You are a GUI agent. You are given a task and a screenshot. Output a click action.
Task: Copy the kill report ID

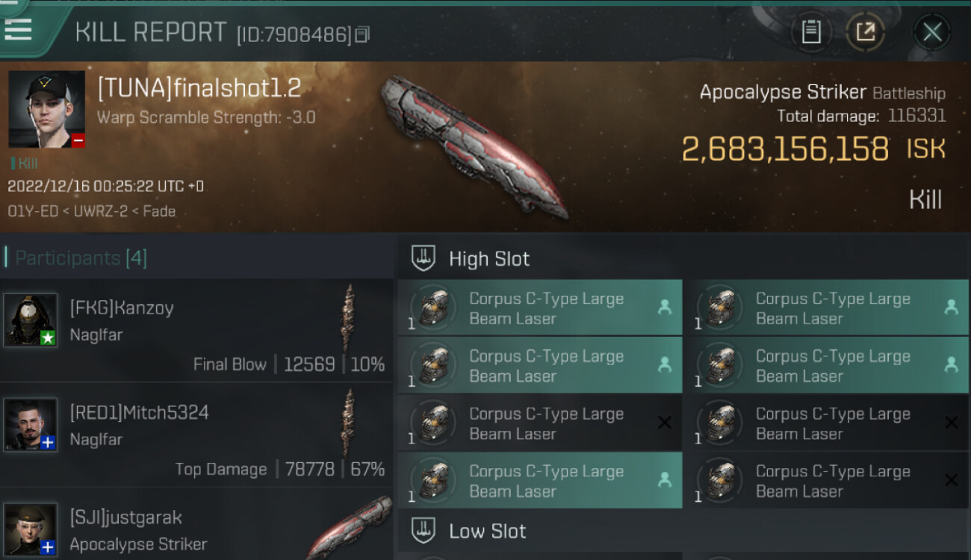[362, 34]
